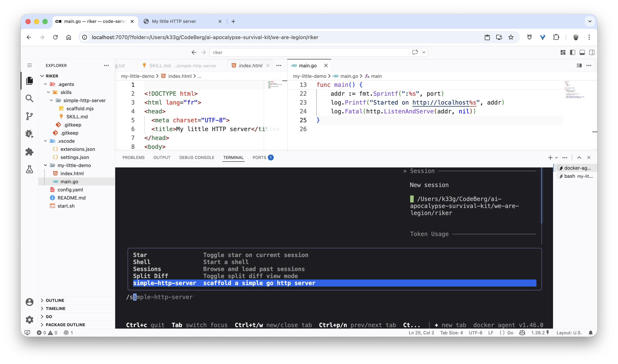Toggle the bottom panel visibility
The height and width of the screenshot is (364, 618).
pyautogui.click(x=582, y=52)
